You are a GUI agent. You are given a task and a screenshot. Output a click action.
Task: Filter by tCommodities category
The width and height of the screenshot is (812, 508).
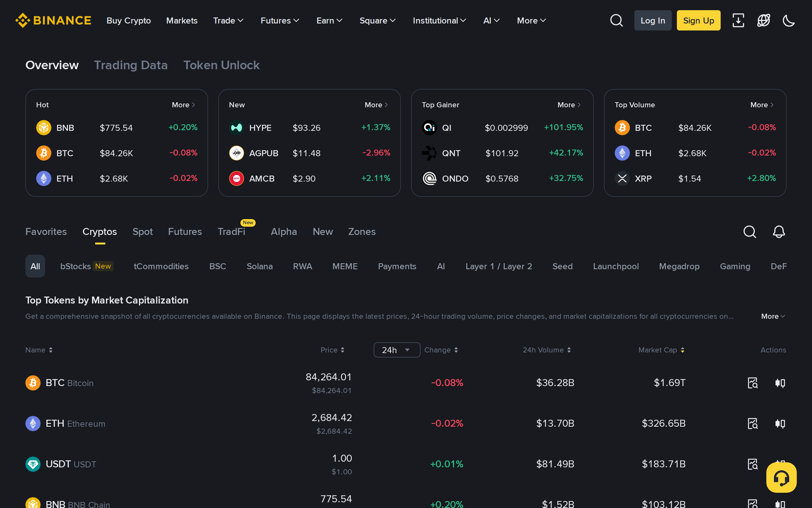pos(161,266)
